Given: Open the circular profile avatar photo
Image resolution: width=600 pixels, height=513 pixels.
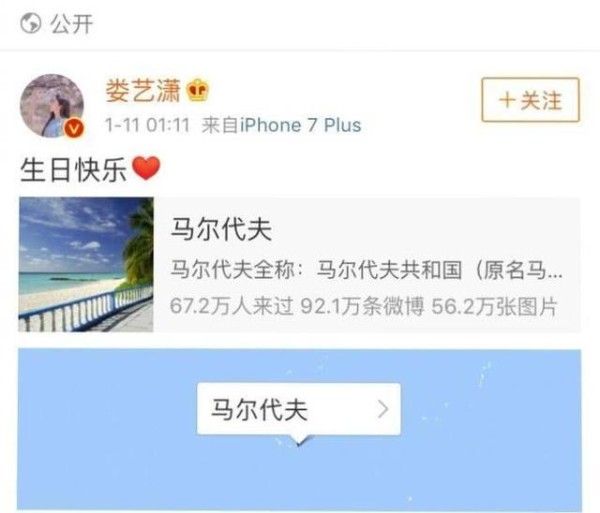Looking at the screenshot, I should 52,106.
